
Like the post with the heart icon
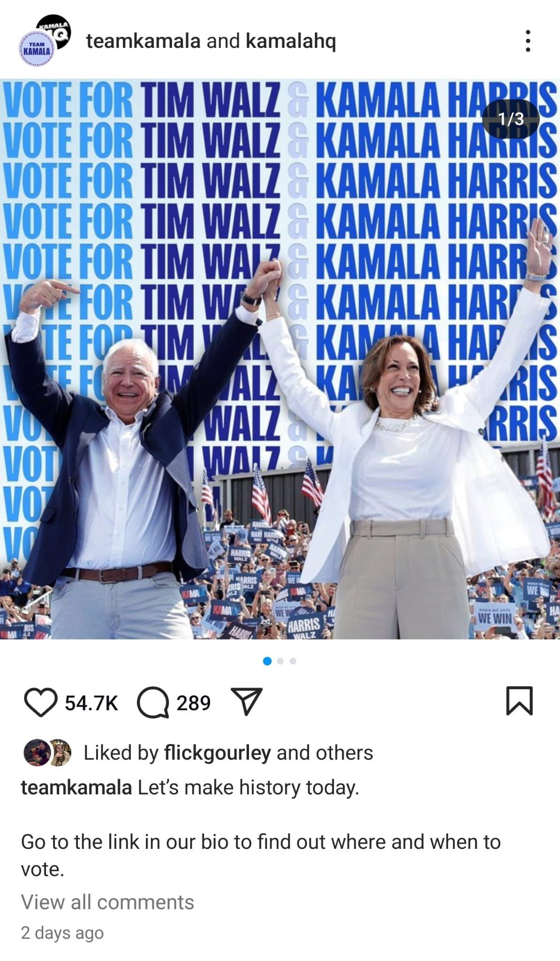[x=40, y=702]
